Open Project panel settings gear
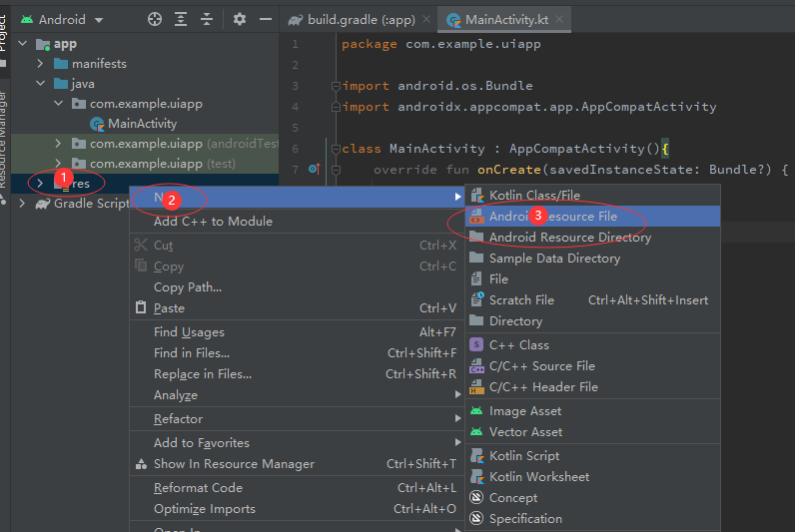 click(240, 19)
